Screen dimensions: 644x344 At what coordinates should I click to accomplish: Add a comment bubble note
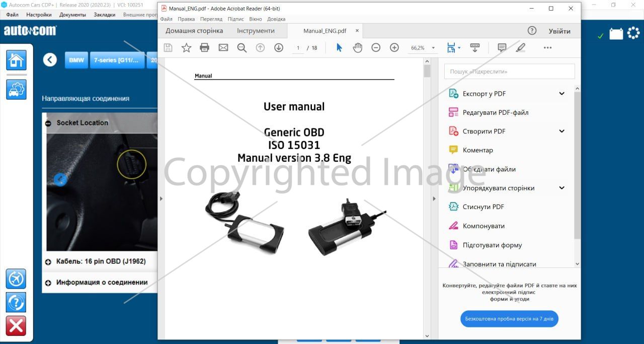coord(502,47)
